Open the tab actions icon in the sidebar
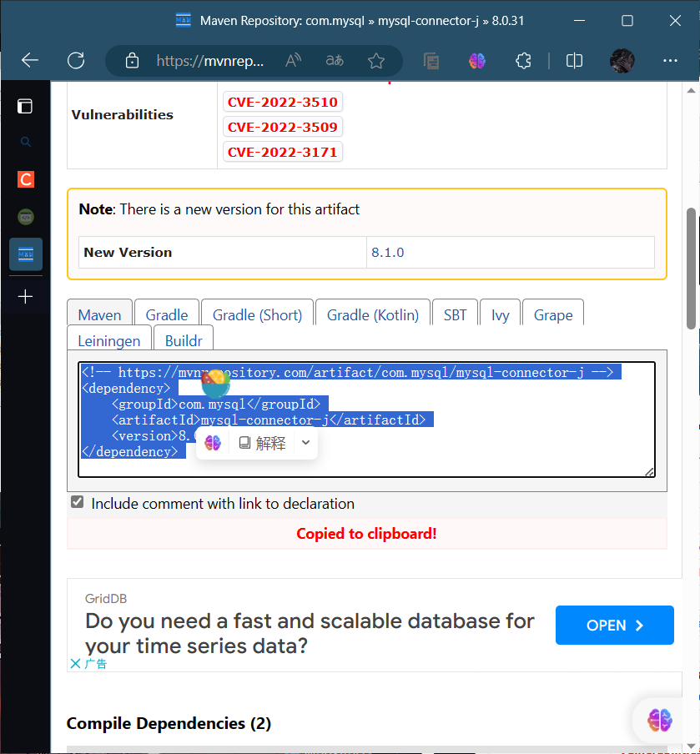The height and width of the screenshot is (754, 700). tap(25, 106)
